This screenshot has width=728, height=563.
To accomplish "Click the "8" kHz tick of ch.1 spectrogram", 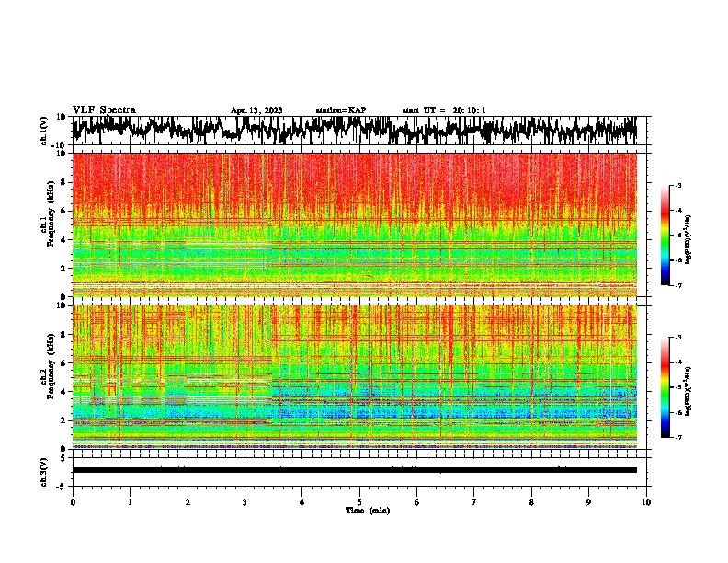I will (x=63, y=182).
